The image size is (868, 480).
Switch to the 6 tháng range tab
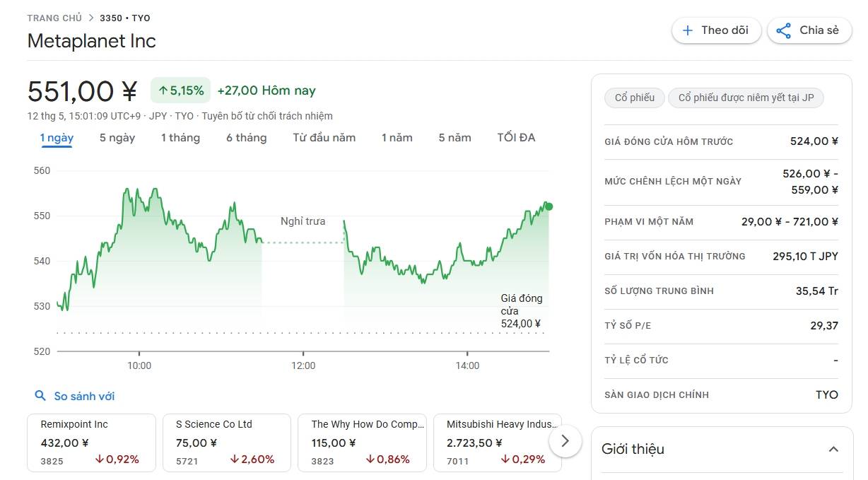[x=247, y=138]
